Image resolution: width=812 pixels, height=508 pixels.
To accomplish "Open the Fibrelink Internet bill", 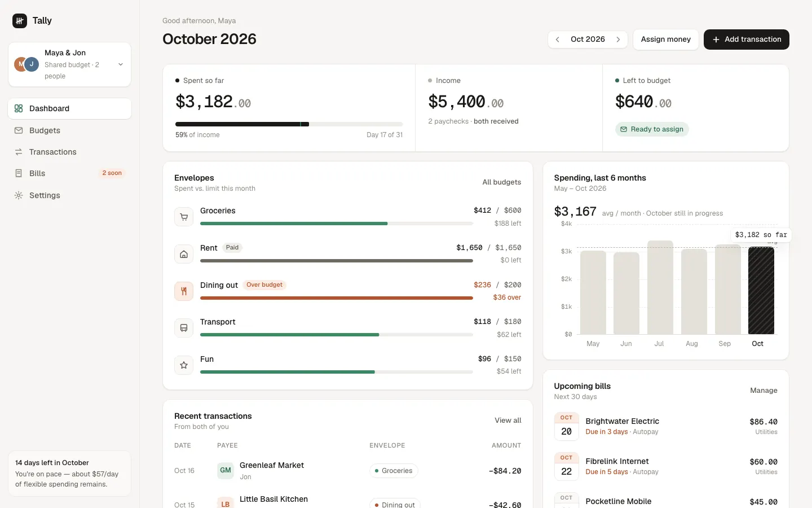I will click(x=666, y=466).
